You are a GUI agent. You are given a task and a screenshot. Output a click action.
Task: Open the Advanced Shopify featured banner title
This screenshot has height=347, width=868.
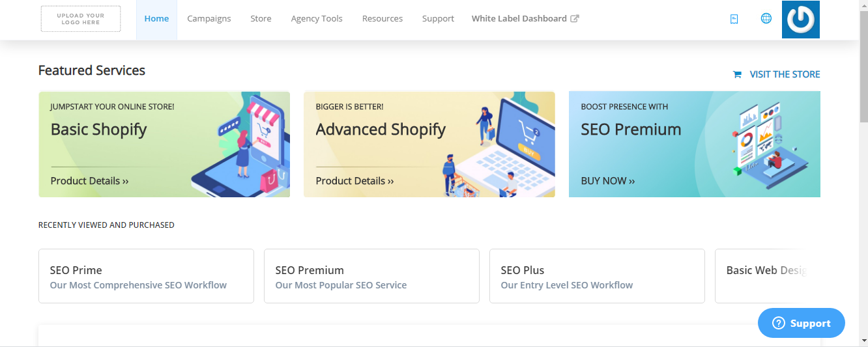pyautogui.click(x=381, y=130)
